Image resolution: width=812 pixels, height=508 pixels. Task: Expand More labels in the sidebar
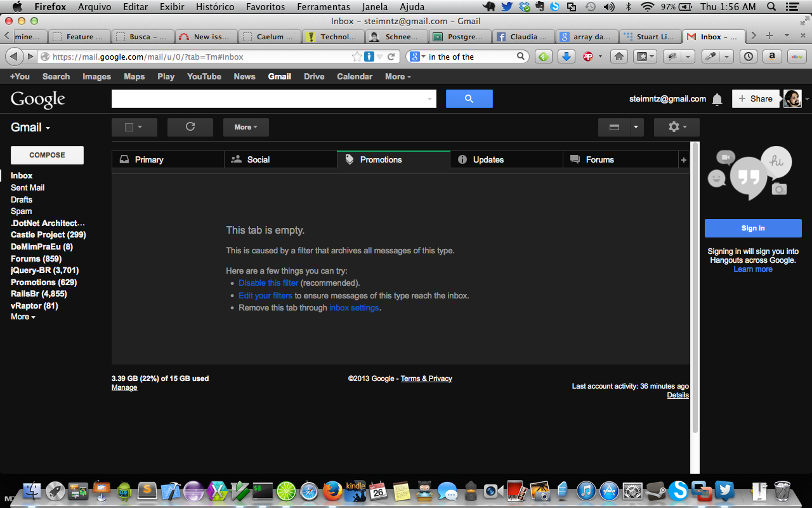23,316
